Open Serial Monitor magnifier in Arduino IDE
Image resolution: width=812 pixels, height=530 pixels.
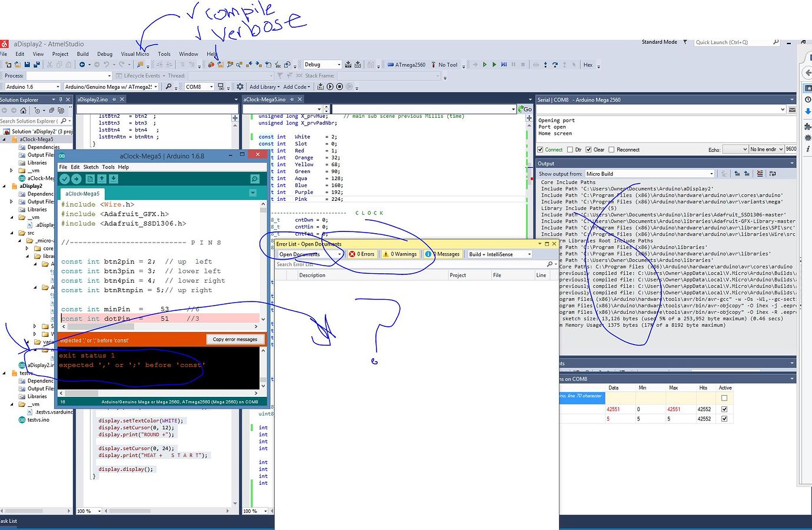pyautogui.click(x=255, y=179)
